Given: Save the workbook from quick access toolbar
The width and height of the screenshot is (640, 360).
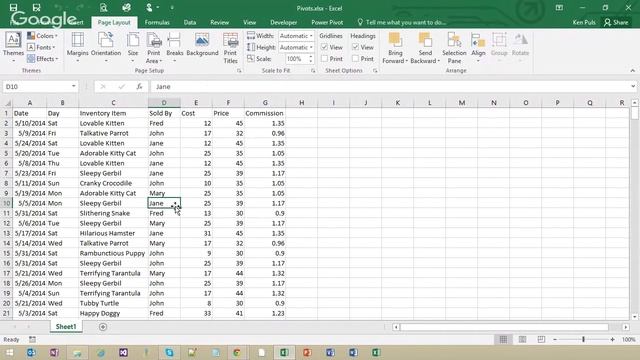Looking at the screenshot, I should coord(13,7).
